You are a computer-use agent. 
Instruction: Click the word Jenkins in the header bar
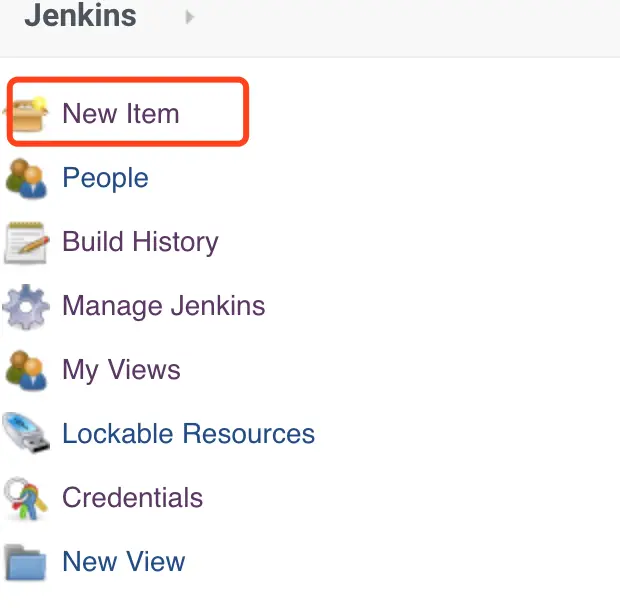(80, 16)
